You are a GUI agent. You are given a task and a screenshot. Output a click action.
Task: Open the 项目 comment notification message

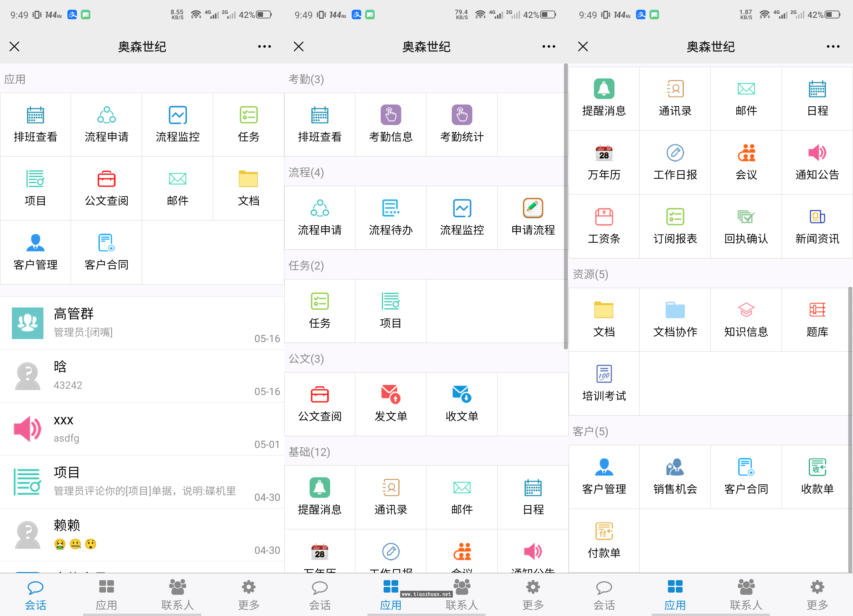(142, 481)
